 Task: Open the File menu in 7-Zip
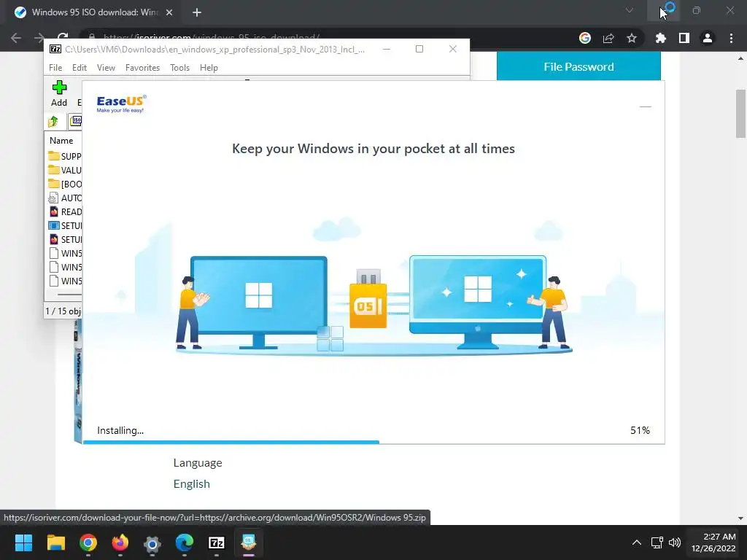coord(55,68)
